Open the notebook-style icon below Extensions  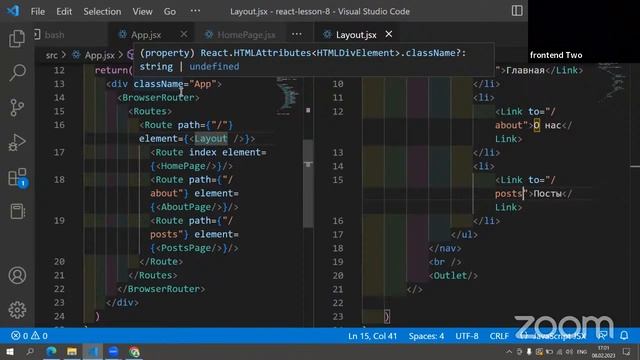coord(17,211)
